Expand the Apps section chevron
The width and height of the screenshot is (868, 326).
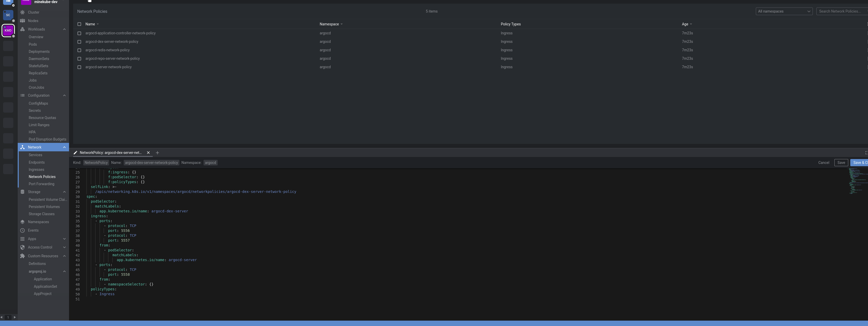(64, 239)
